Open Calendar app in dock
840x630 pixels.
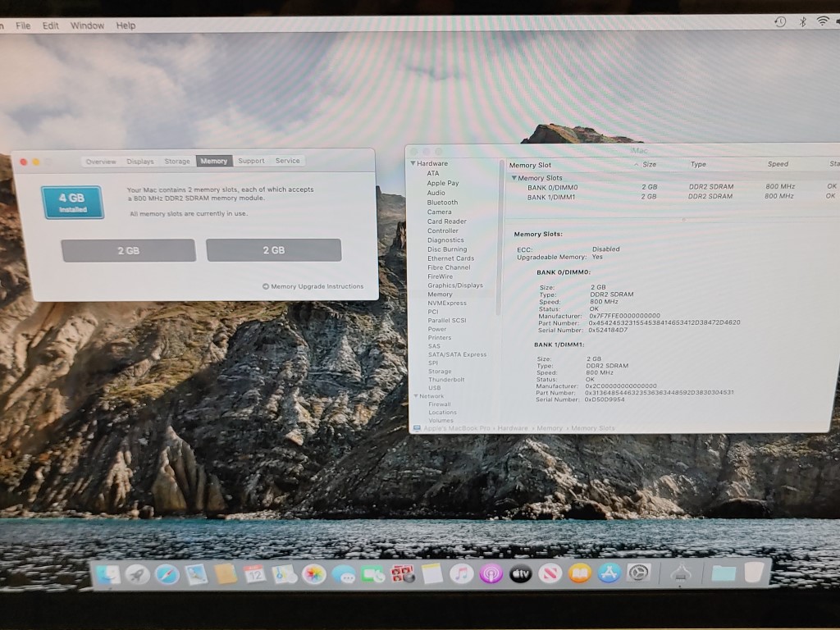point(255,574)
